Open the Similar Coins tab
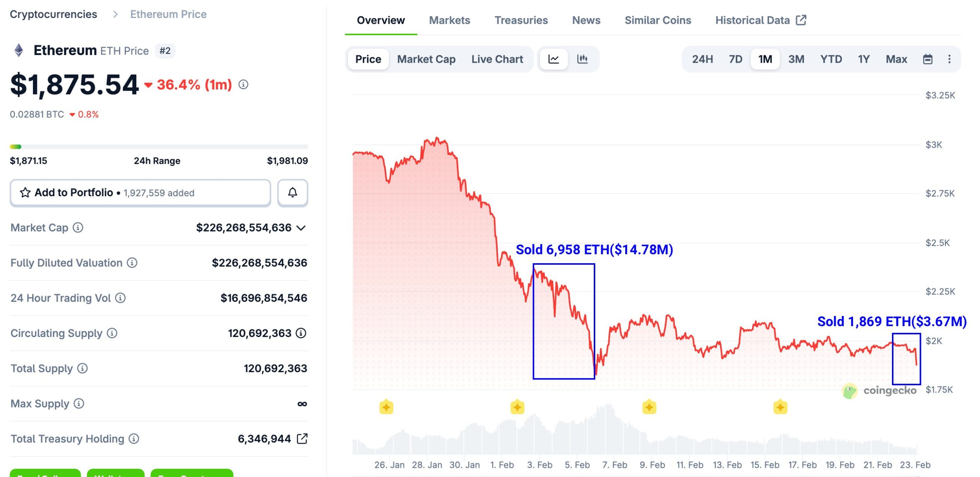 coord(657,20)
